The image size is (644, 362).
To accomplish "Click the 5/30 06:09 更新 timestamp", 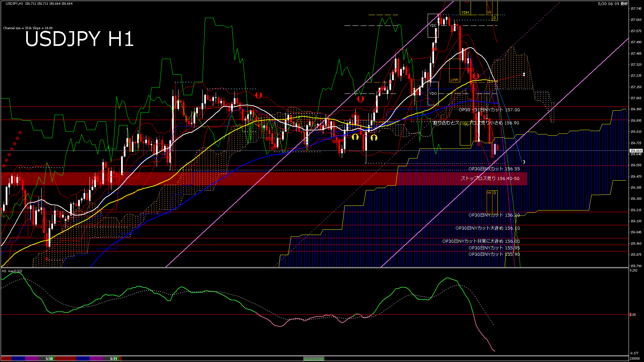I will pos(612,4).
